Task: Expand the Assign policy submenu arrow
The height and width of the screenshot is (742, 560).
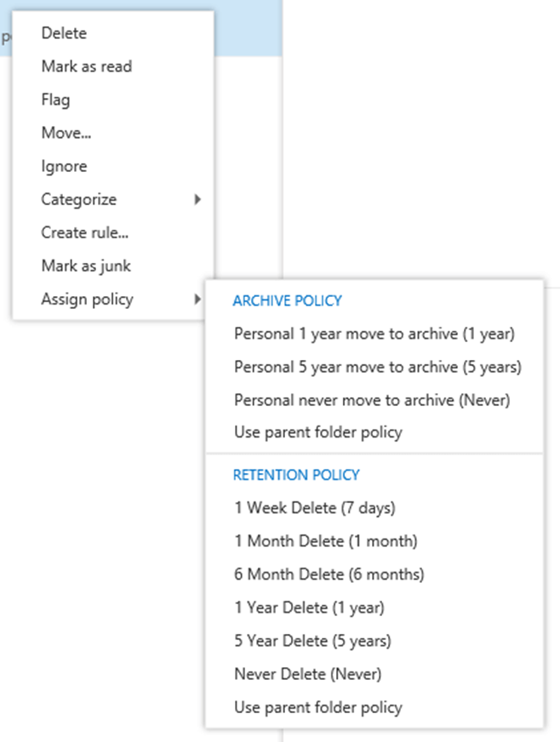Action: 197,299
